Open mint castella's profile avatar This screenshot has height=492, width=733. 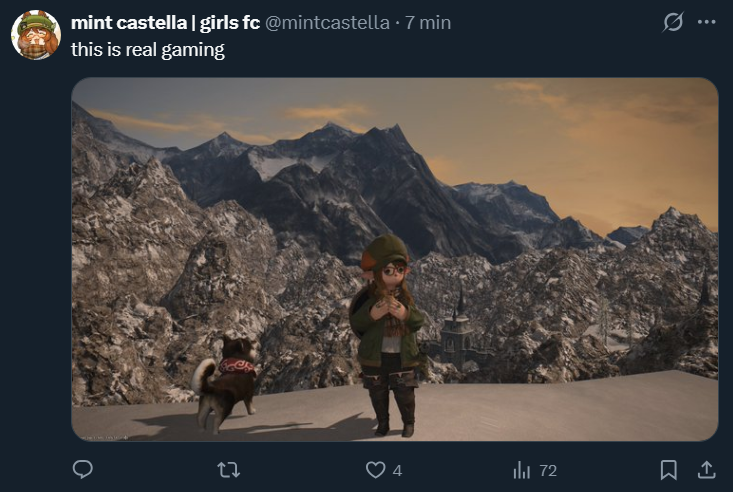pyautogui.click(x=36, y=35)
